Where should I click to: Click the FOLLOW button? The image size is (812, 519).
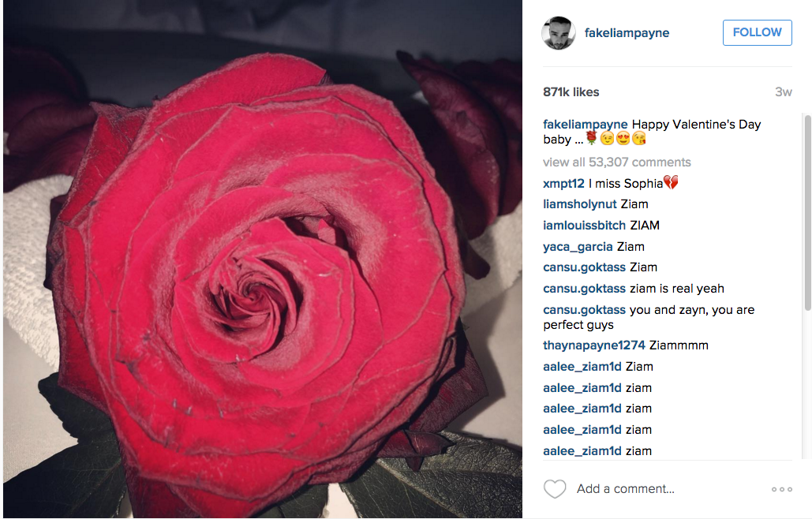757,32
